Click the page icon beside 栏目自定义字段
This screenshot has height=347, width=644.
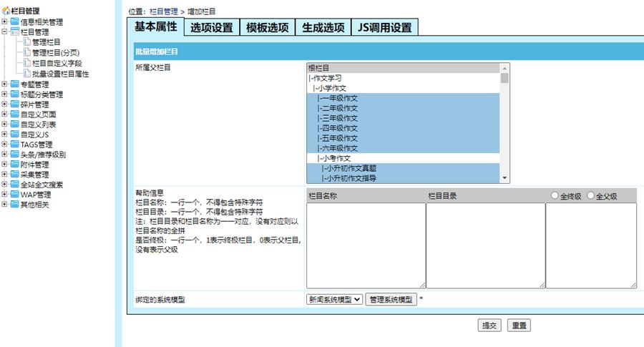click(x=27, y=63)
